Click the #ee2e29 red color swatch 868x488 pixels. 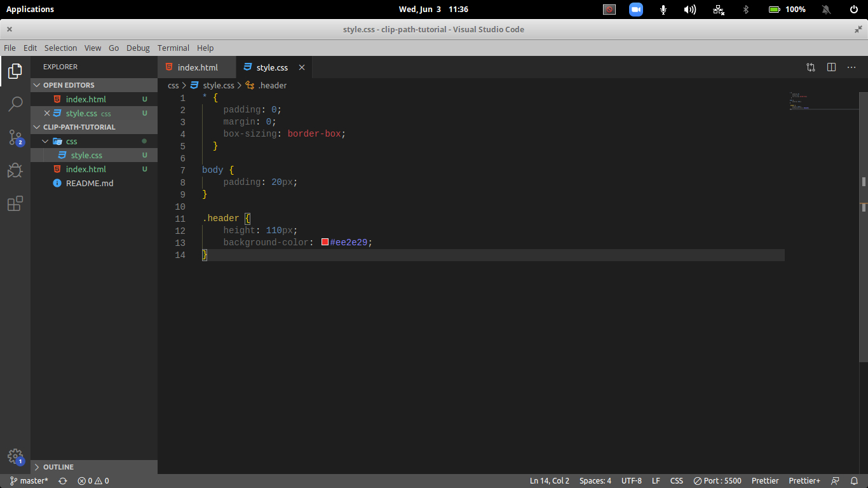tap(325, 242)
